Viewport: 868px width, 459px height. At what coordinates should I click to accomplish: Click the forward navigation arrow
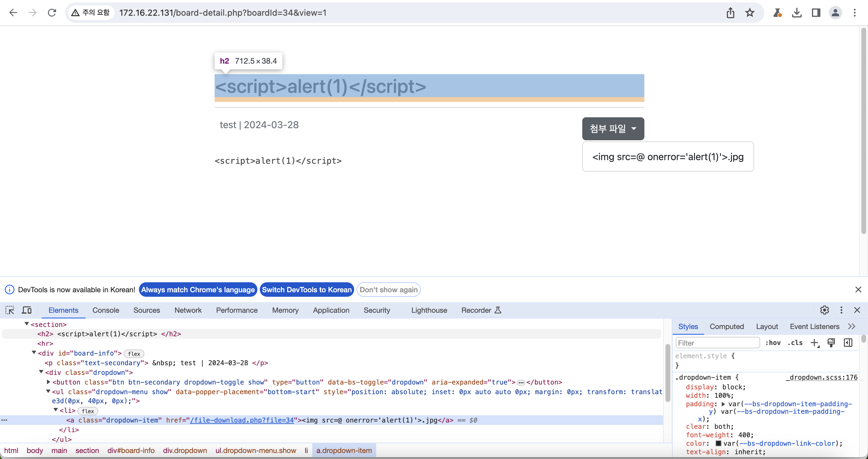tap(32, 13)
